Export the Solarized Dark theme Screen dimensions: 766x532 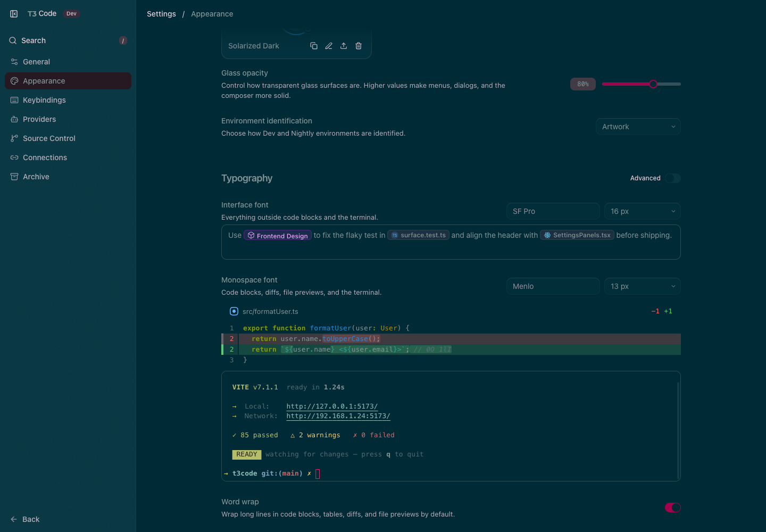344,46
